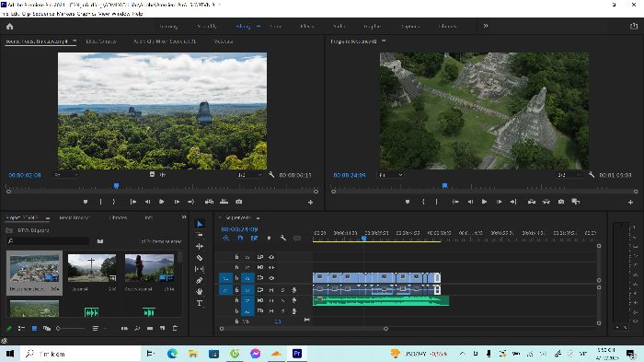This screenshot has height=362, width=644.
Task: Solo audio track A1
Action: pyautogui.click(x=282, y=290)
